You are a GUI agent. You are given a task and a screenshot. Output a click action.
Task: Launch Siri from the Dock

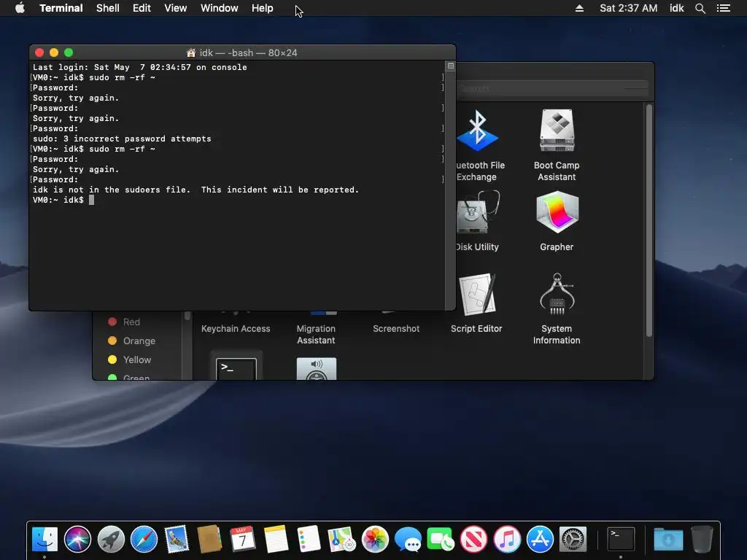pos(77,539)
